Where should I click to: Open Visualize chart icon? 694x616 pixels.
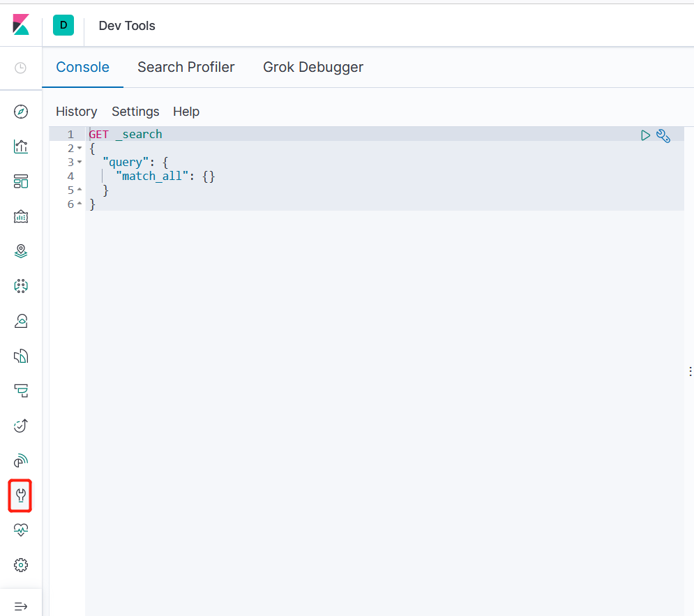pyautogui.click(x=21, y=147)
